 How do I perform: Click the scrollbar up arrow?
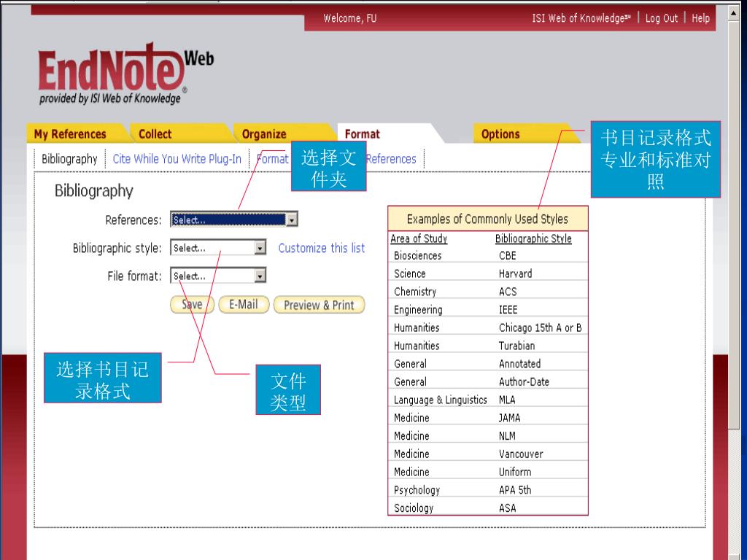coord(733,13)
